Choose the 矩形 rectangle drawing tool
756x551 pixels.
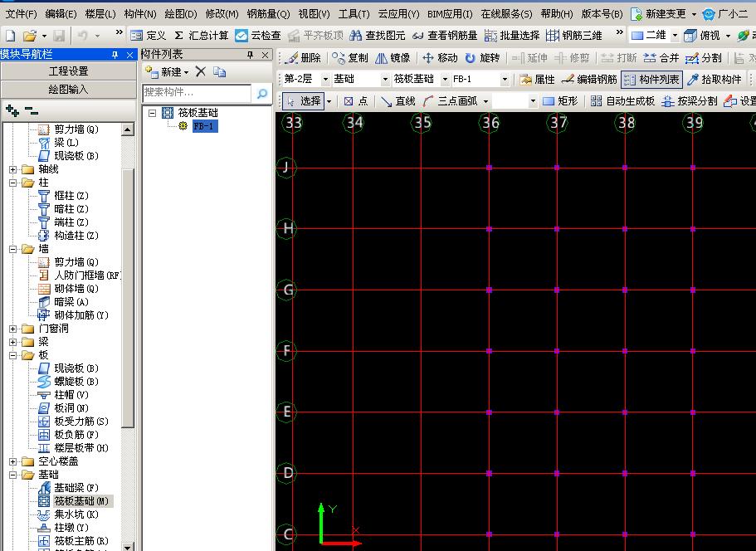tap(560, 100)
